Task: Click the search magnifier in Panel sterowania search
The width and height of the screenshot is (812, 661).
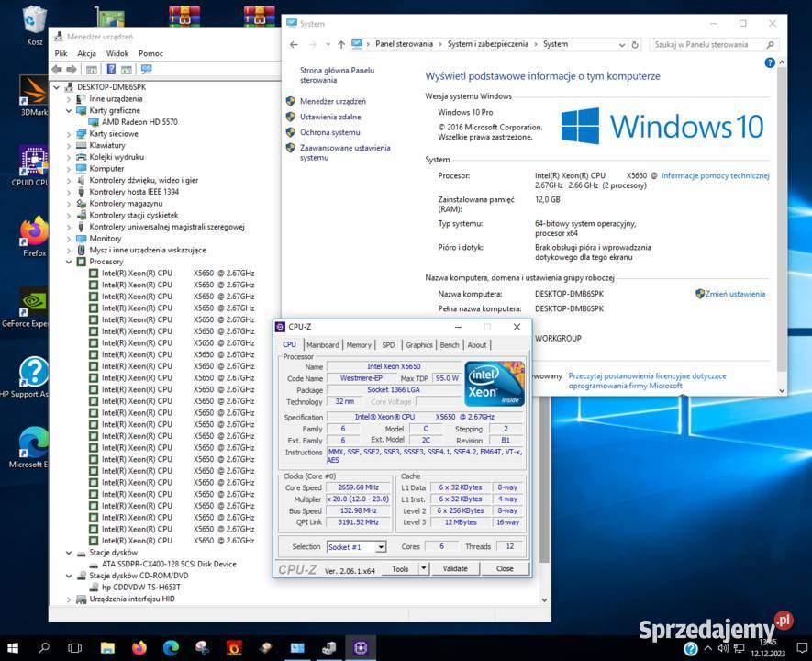Action: tap(770, 45)
